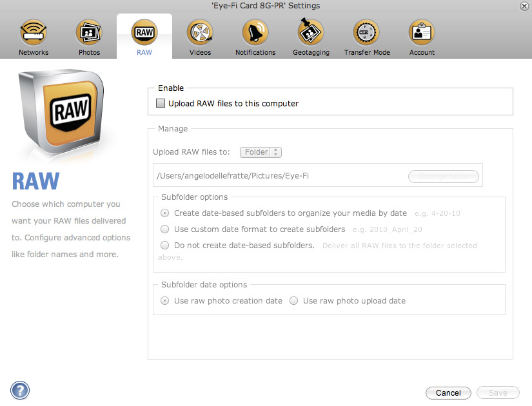Select Do not create date-based subfolders
The image size is (532, 406).
pos(164,246)
